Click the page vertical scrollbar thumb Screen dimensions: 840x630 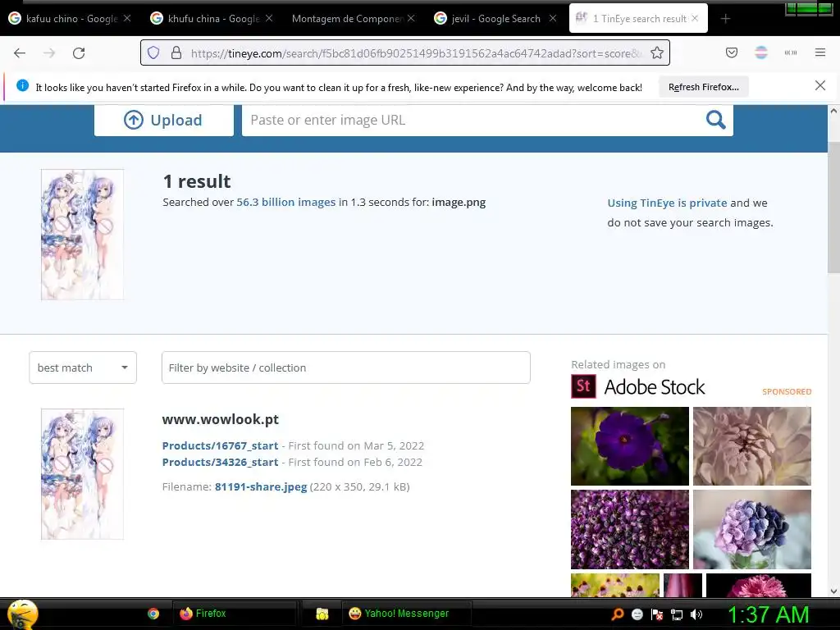coord(833,209)
